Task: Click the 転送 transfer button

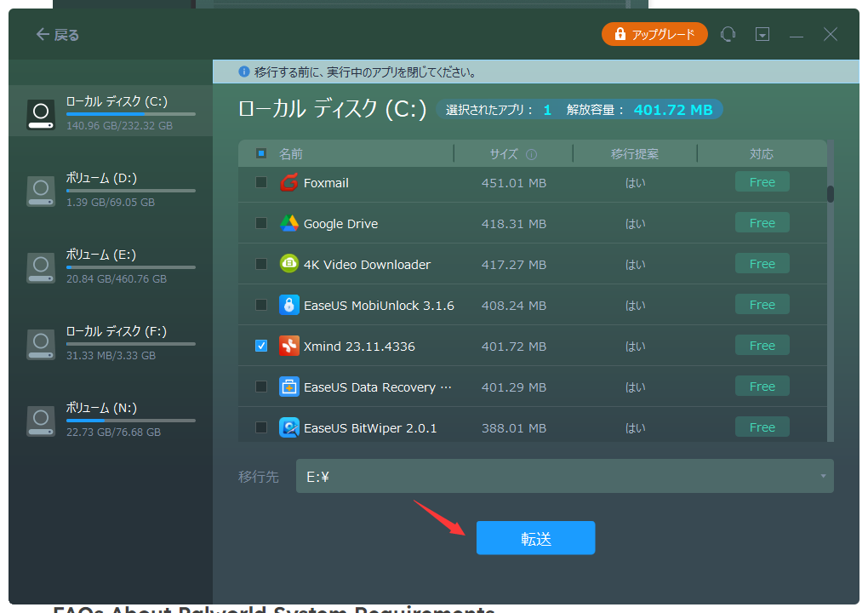Action: 535,538
